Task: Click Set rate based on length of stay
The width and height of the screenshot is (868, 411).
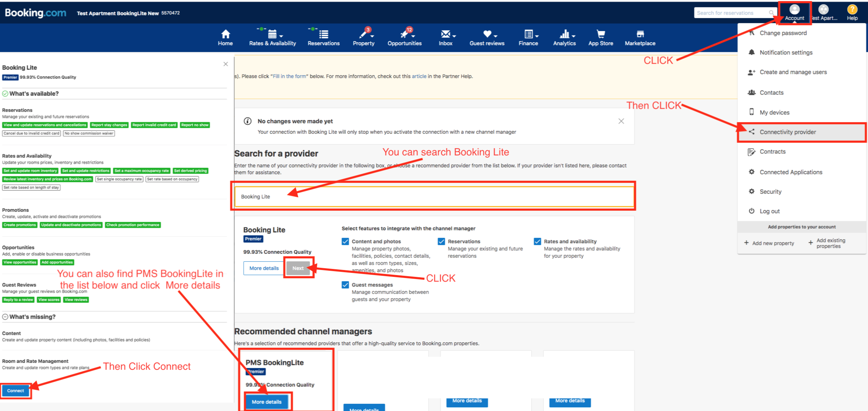Action: coord(31,188)
